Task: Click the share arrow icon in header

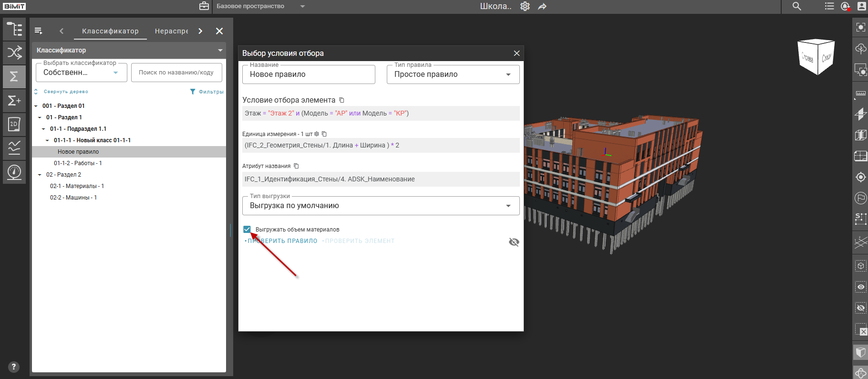Action: (x=542, y=6)
